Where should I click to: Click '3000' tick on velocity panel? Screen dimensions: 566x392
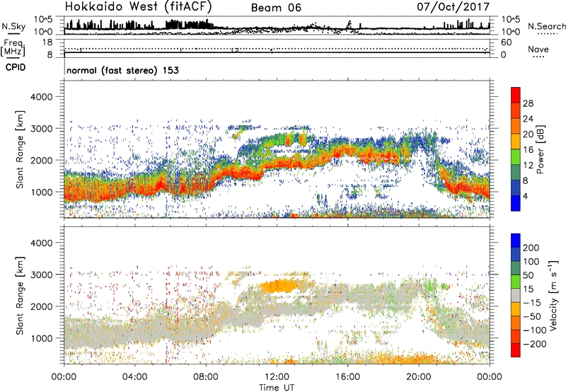41,275
